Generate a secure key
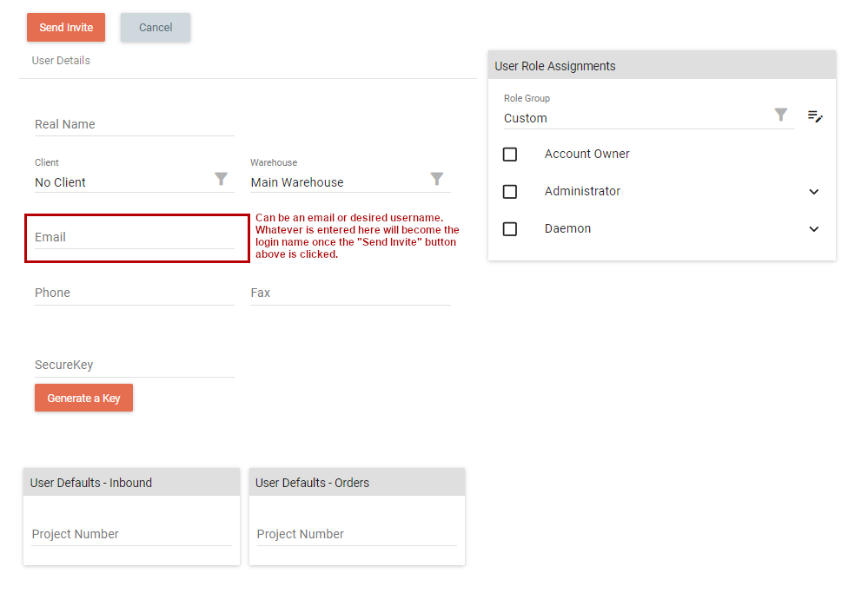Image resolution: width=868 pixels, height=593 pixels. (x=83, y=398)
